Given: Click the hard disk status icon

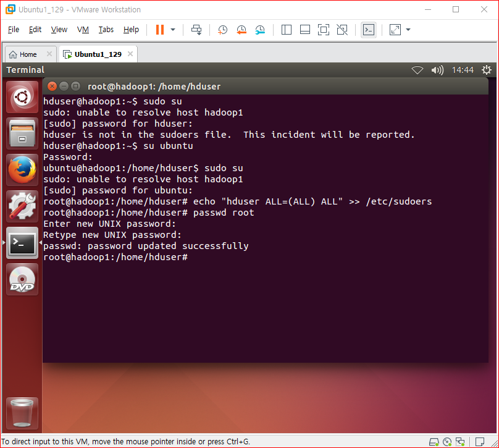Looking at the screenshot, I should point(434,442).
